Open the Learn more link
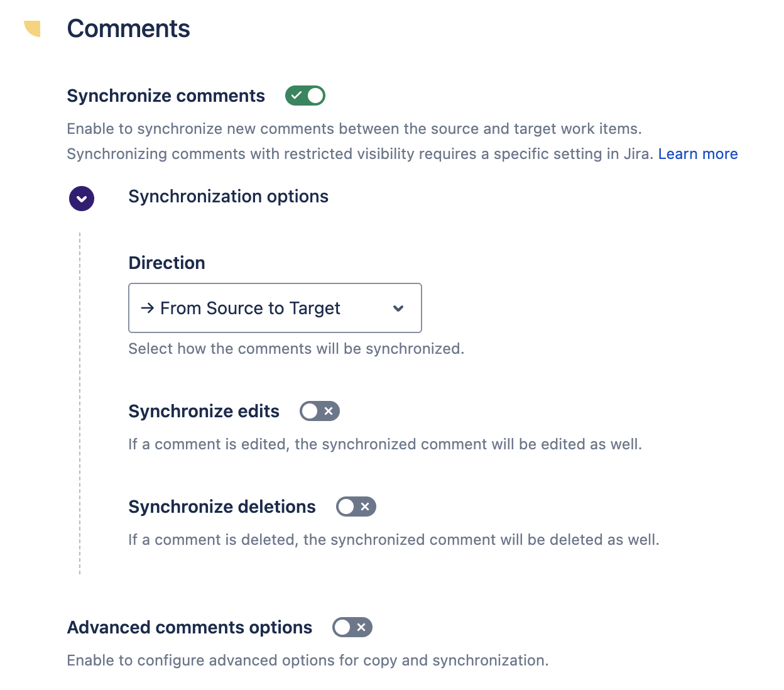 tap(698, 154)
